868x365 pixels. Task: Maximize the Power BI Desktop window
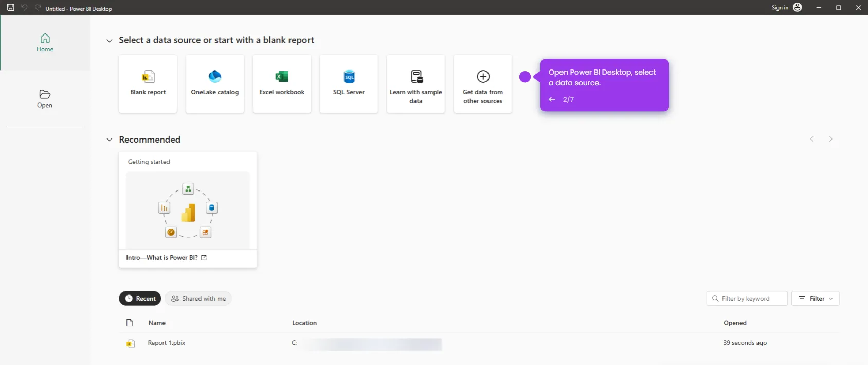click(x=838, y=8)
